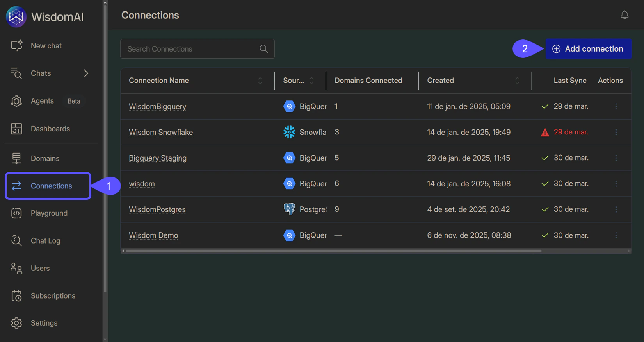The width and height of the screenshot is (644, 342).
Task: Open the Bigquery Staging connection link
Action: (x=158, y=158)
